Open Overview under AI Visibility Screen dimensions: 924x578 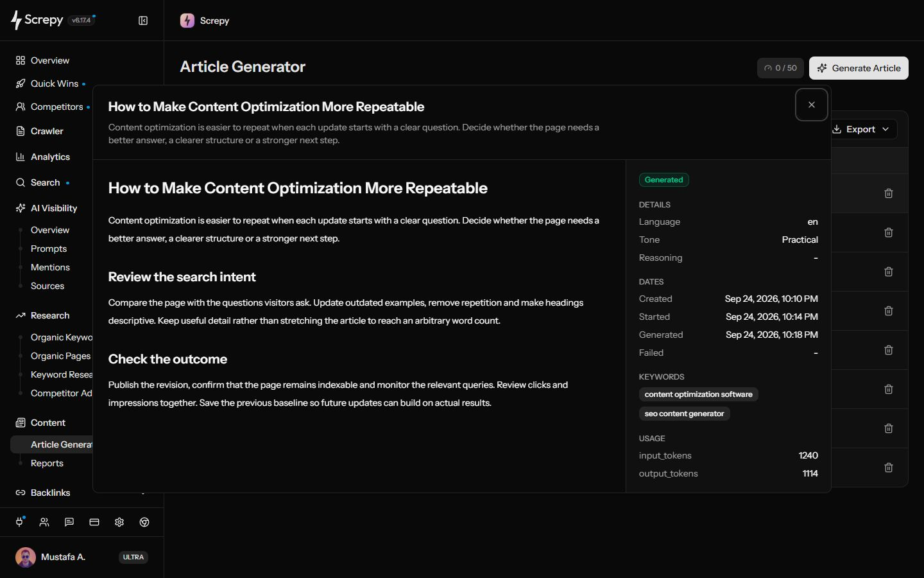coord(50,230)
